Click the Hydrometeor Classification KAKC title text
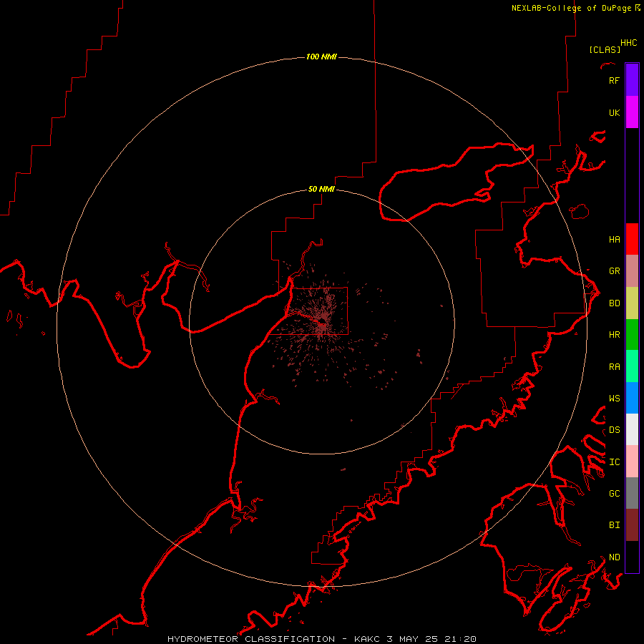The width and height of the screenshot is (644, 644). coord(322,639)
